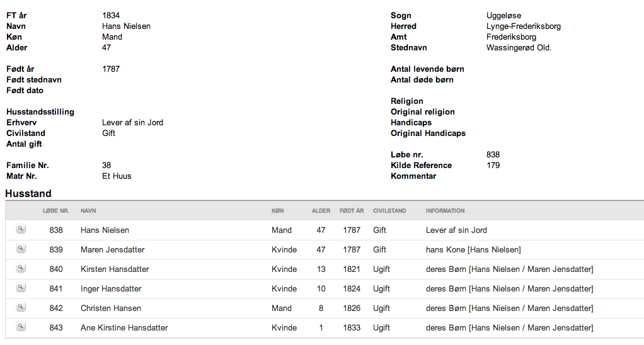
Task: Click the NAVN column header
Action: pos(88,211)
